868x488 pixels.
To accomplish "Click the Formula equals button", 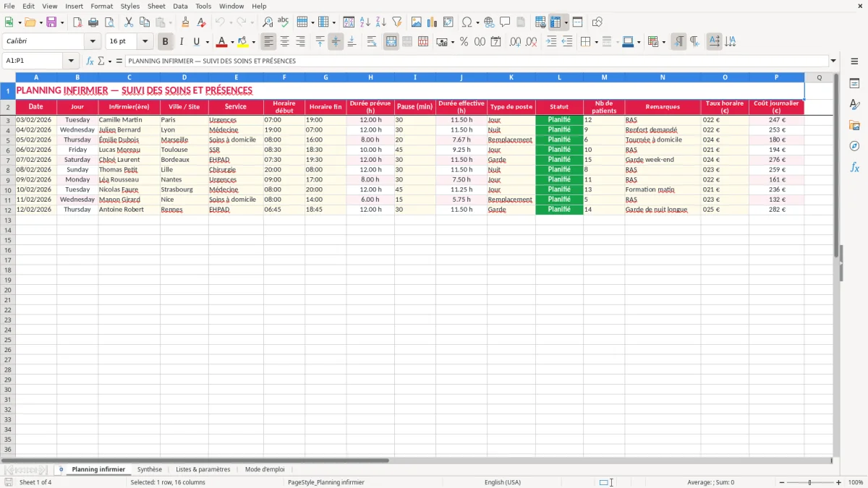I will [119, 61].
